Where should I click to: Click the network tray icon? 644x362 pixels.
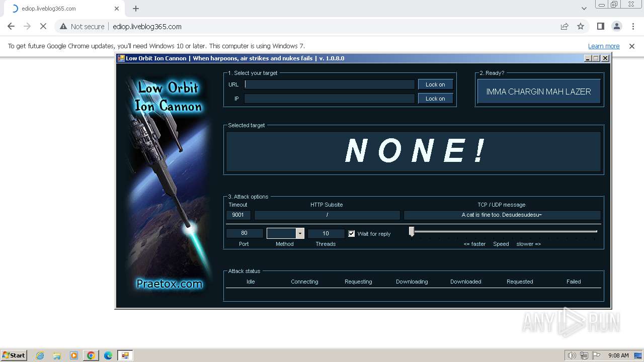(x=584, y=355)
